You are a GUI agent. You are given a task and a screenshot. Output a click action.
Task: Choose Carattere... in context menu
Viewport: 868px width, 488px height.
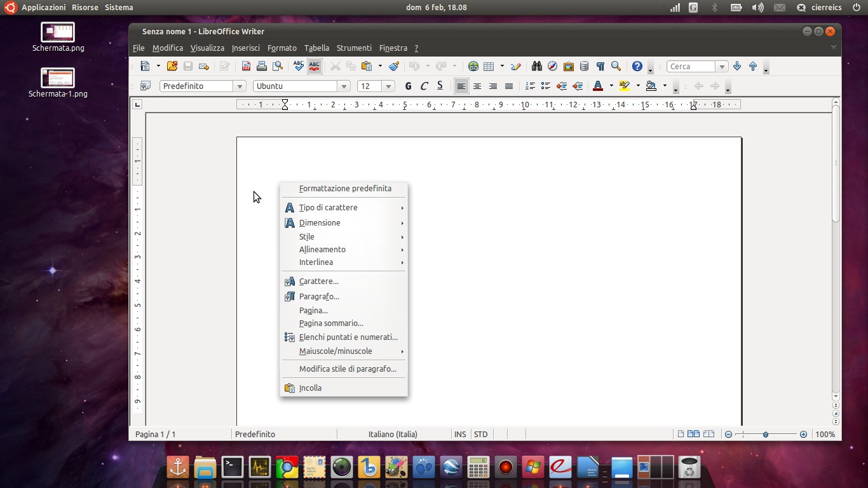point(344,281)
